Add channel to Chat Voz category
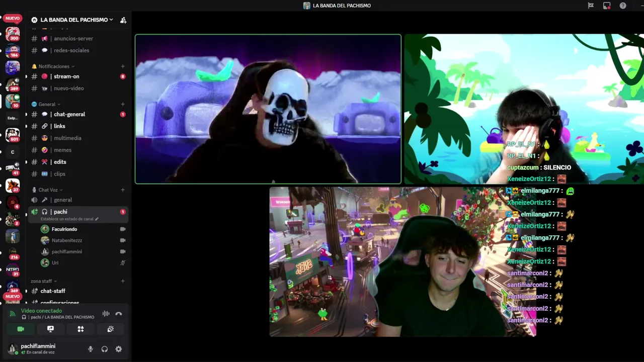Viewport: 644px width, 362px height. click(x=123, y=190)
